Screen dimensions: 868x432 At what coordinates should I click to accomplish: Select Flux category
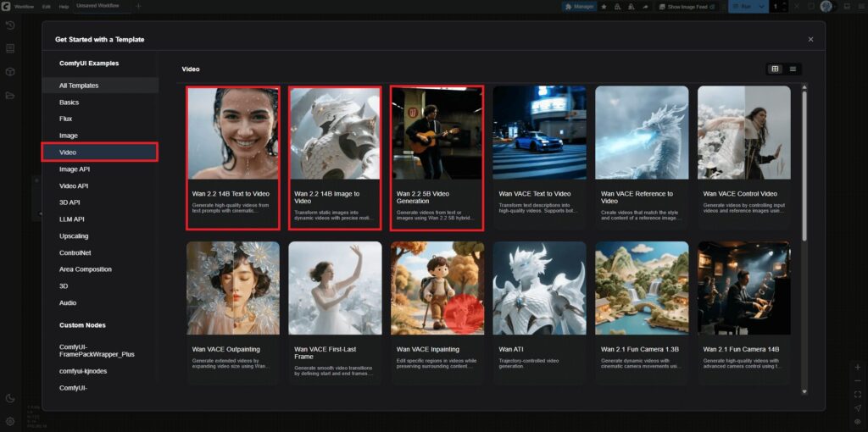(100, 119)
